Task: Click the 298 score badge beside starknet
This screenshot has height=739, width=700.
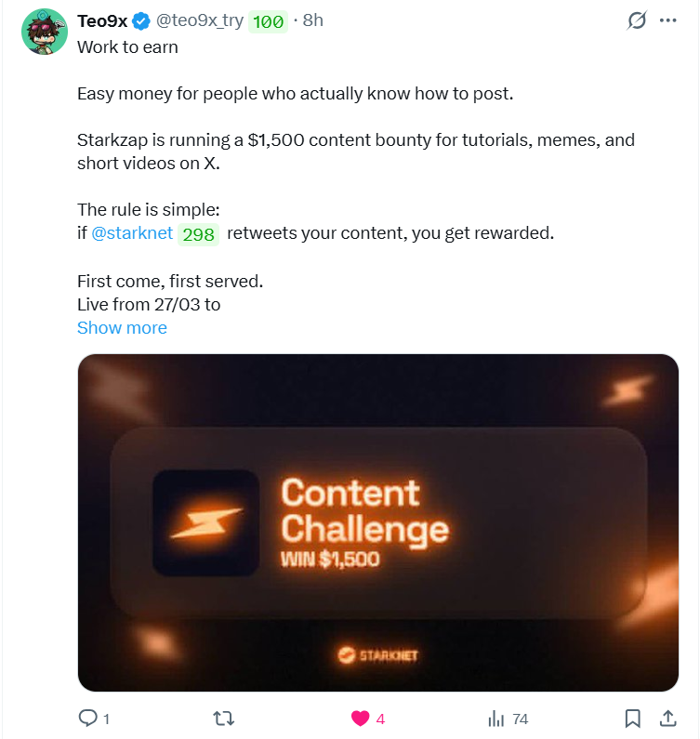Action: click(198, 234)
